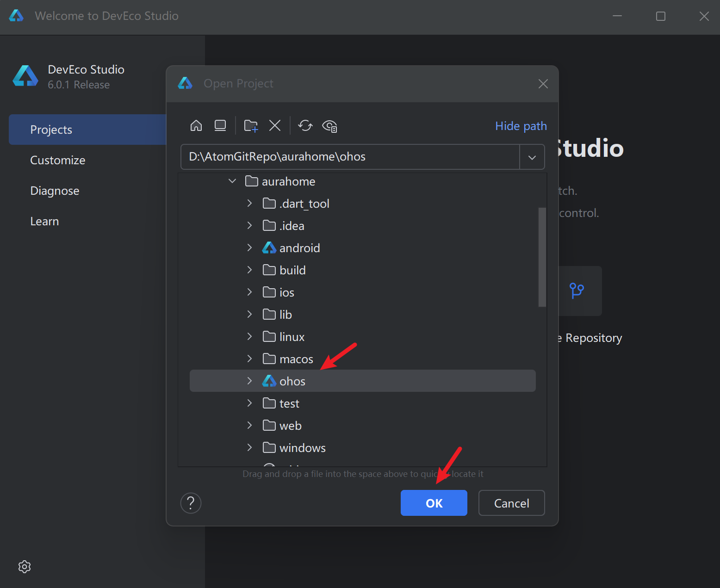Click the DevEco icon in the dialog title

(x=185, y=83)
